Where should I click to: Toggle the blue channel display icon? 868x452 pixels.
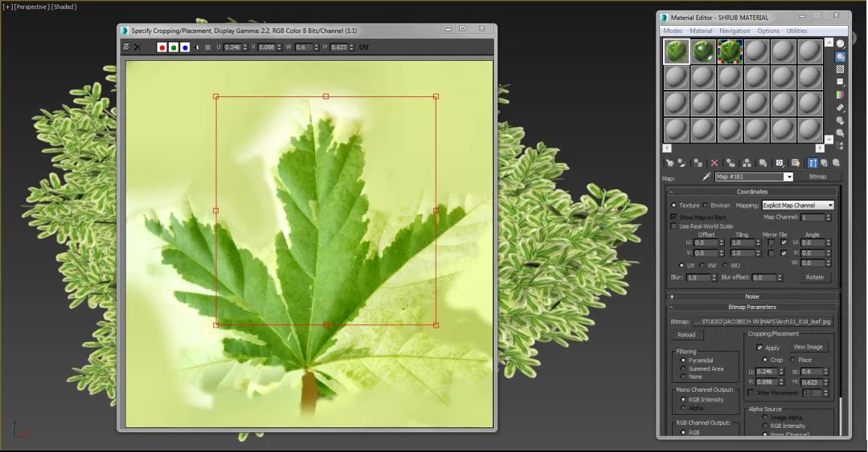(x=185, y=47)
